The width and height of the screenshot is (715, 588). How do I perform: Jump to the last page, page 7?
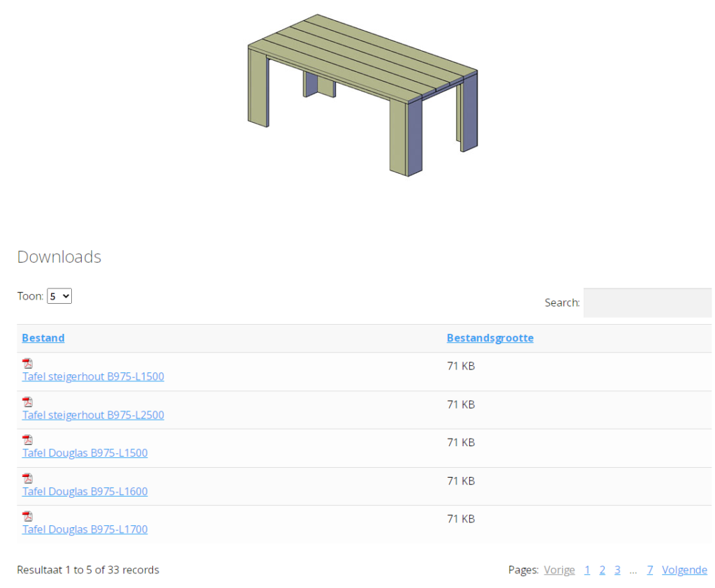649,569
